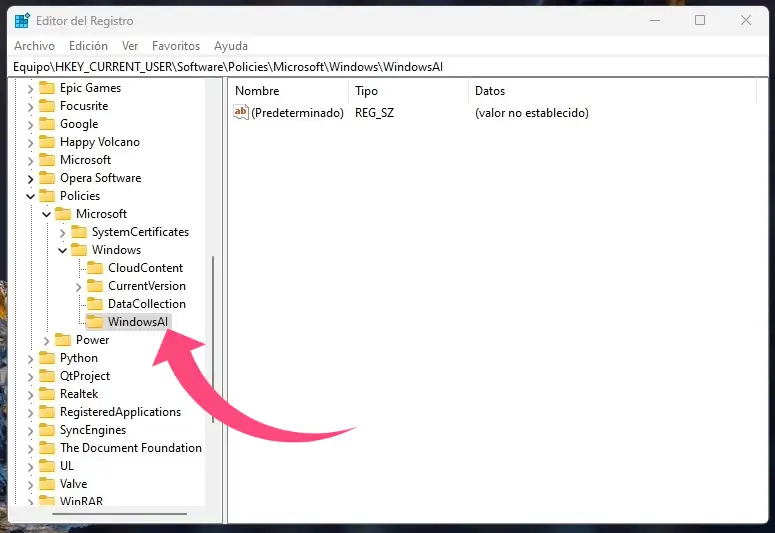Expand the Realtek key

coord(30,395)
